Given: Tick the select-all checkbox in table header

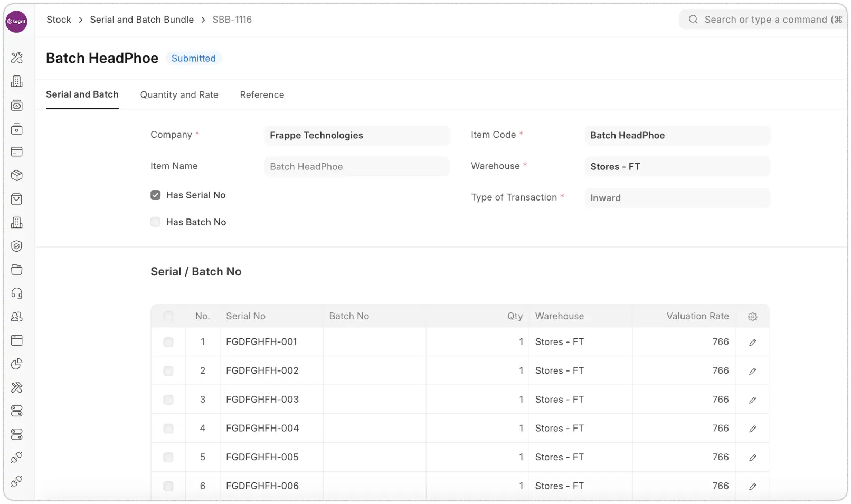Looking at the screenshot, I should 168,317.
